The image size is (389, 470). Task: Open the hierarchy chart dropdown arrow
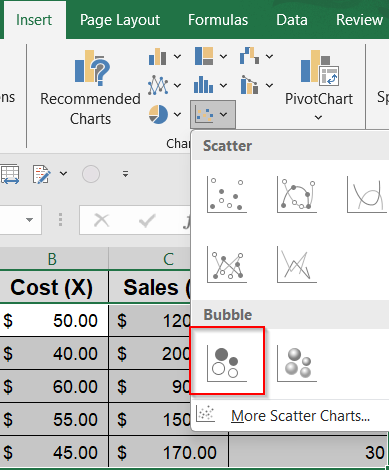pyautogui.click(x=223, y=57)
